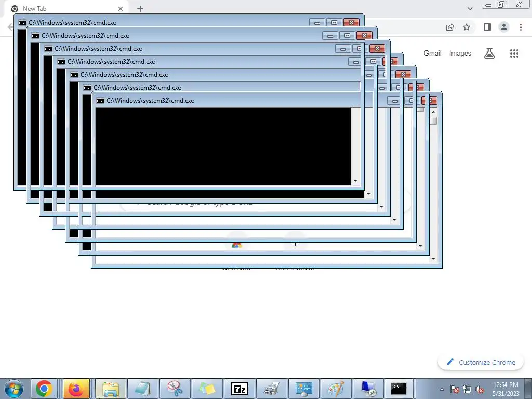Open the Windows Start menu
532x399 pixels.
[14, 389]
